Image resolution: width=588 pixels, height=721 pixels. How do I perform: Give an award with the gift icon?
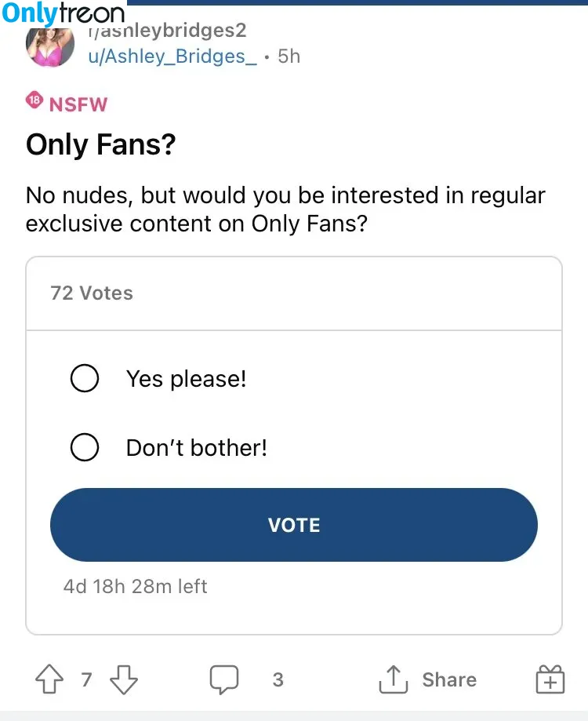(550, 679)
